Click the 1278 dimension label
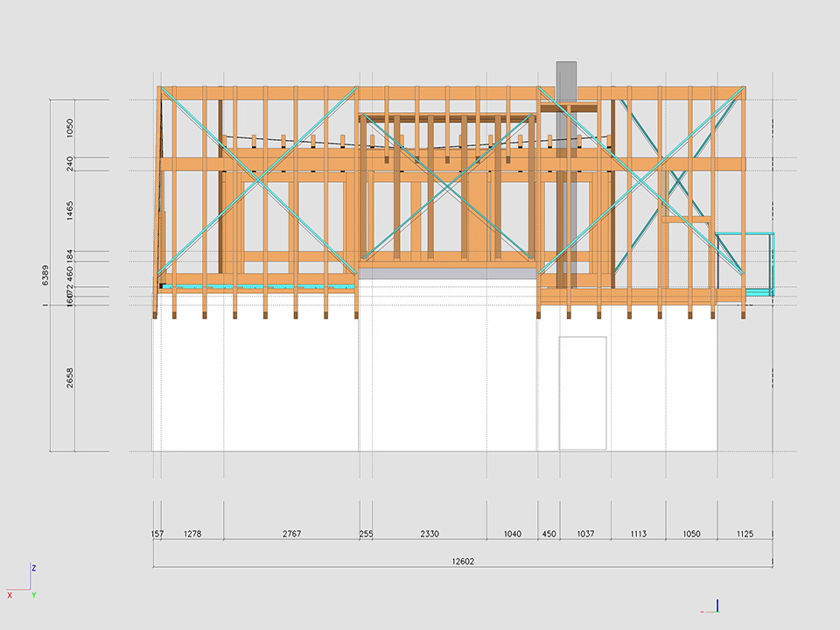Screen dimensions: 840x630 [x=192, y=534]
